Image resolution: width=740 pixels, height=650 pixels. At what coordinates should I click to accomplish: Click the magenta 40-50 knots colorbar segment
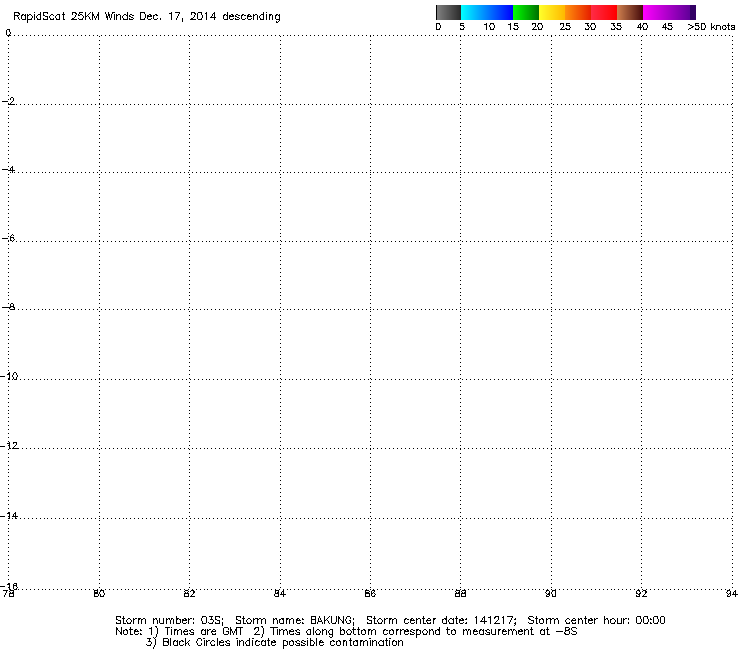(x=666, y=12)
